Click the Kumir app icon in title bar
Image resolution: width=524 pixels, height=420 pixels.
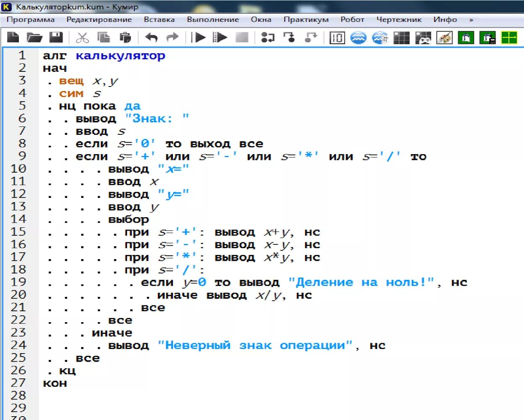7,7
